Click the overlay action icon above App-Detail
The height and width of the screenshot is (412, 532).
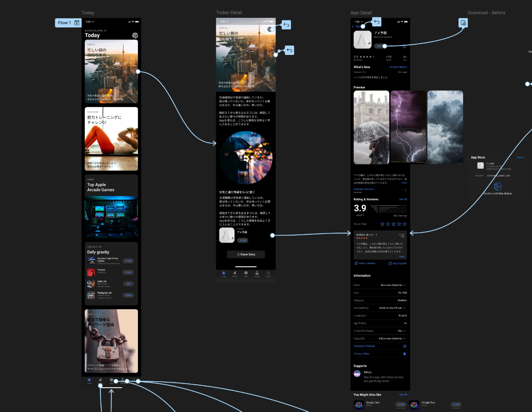[463, 23]
